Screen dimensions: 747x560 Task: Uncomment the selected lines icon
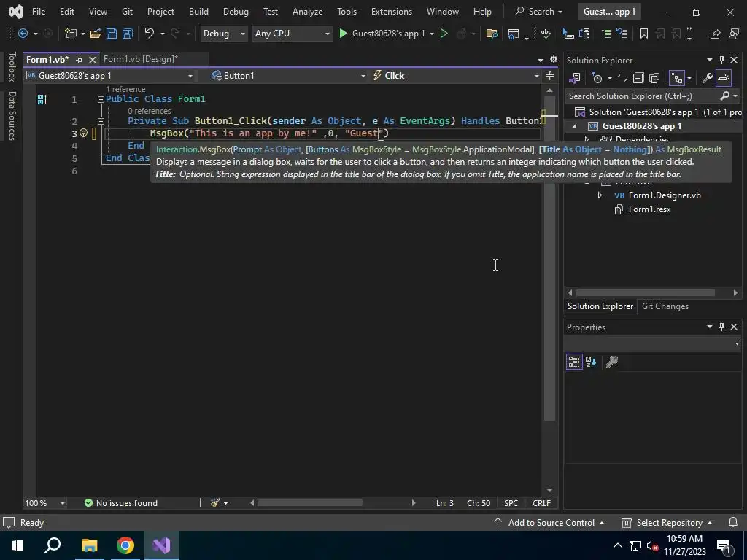pos(622,34)
